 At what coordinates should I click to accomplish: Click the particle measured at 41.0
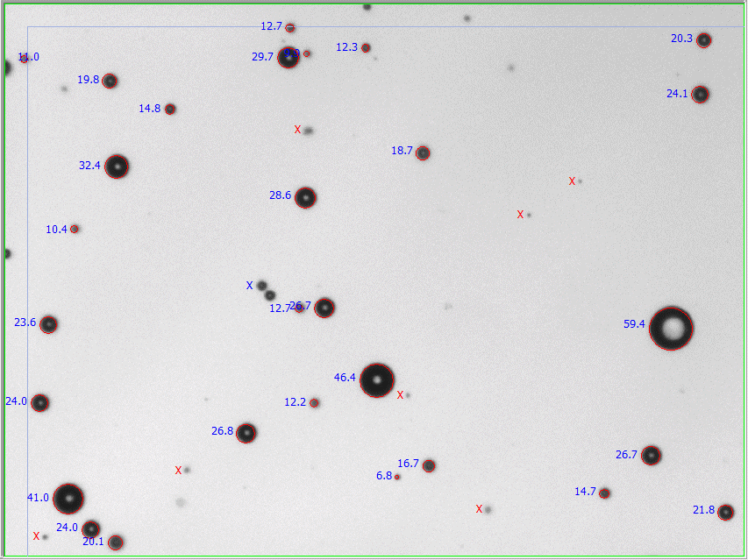(x=68, y=499)
